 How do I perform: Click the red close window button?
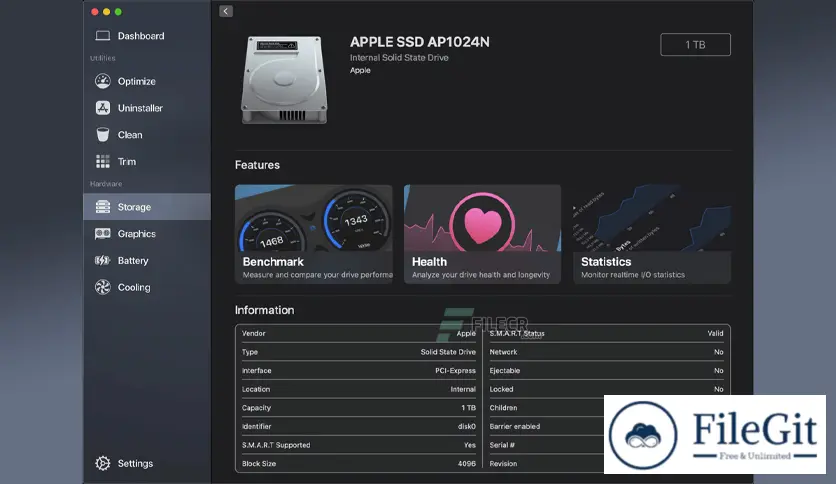[x=95, y=12]
